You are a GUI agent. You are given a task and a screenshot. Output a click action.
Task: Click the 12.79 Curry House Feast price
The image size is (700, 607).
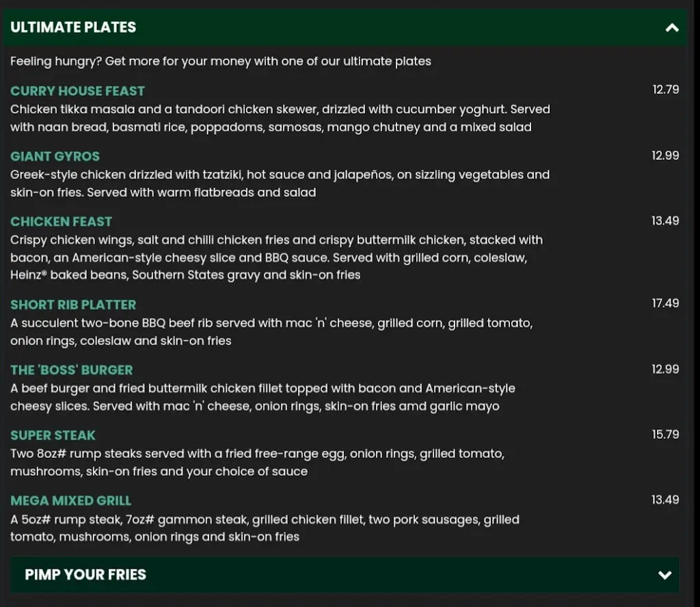[x=665, y=90]
